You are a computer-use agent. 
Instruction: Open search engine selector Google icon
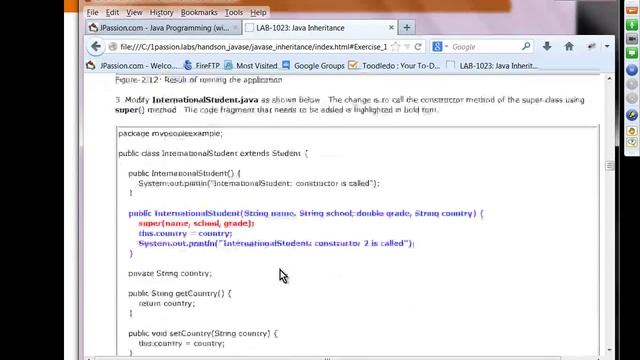[437, 47]
